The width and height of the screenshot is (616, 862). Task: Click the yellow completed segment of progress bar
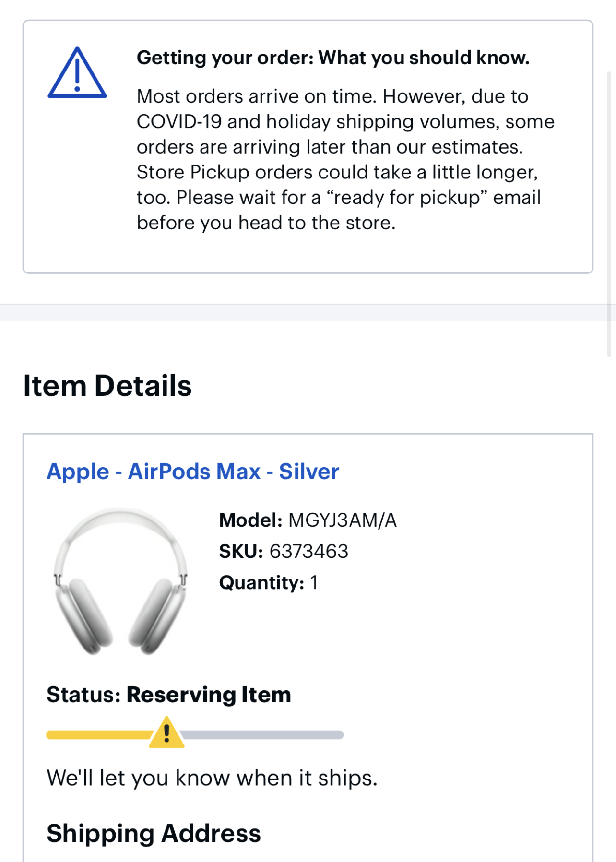click(x=98, y=735)
